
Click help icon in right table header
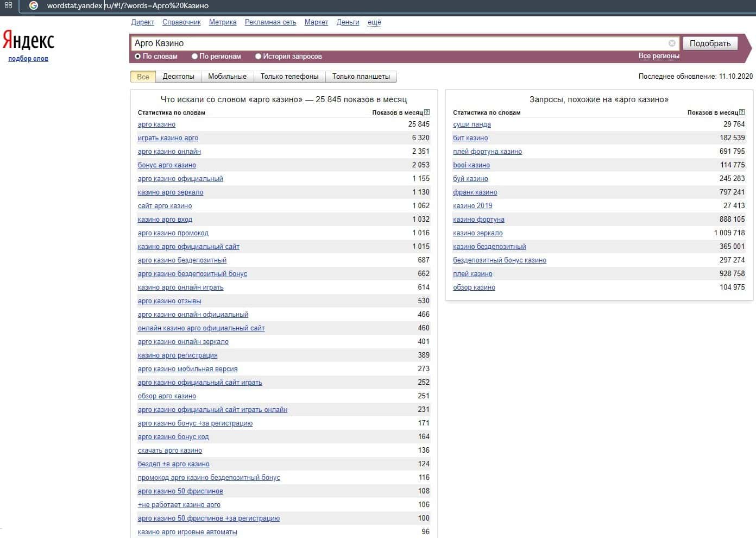pos(742,112)
